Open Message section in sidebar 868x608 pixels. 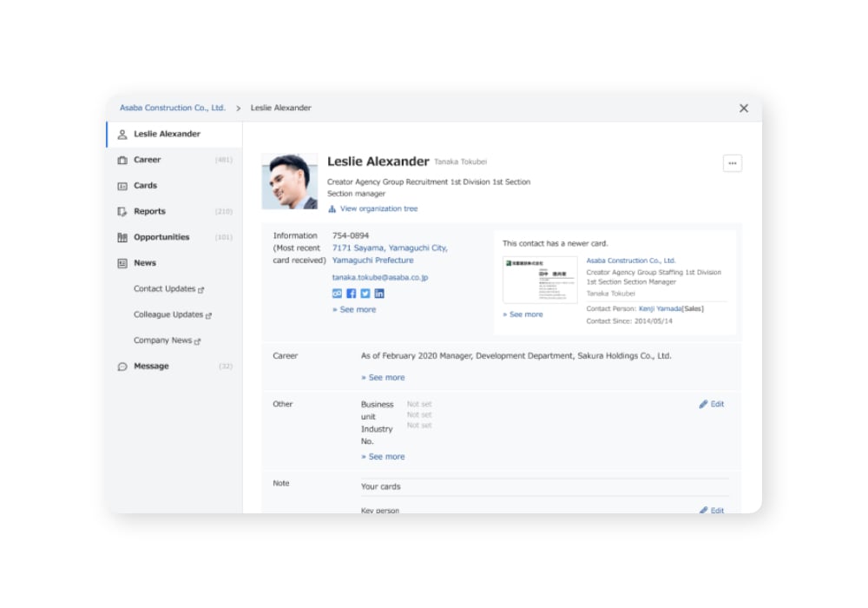174,366
